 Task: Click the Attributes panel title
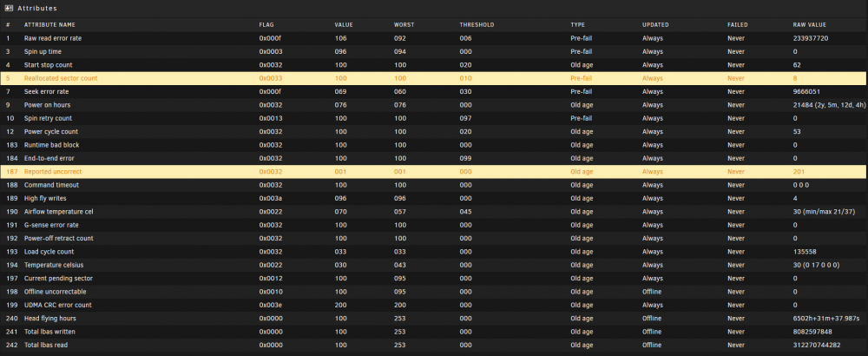click(x=37, y=9)
